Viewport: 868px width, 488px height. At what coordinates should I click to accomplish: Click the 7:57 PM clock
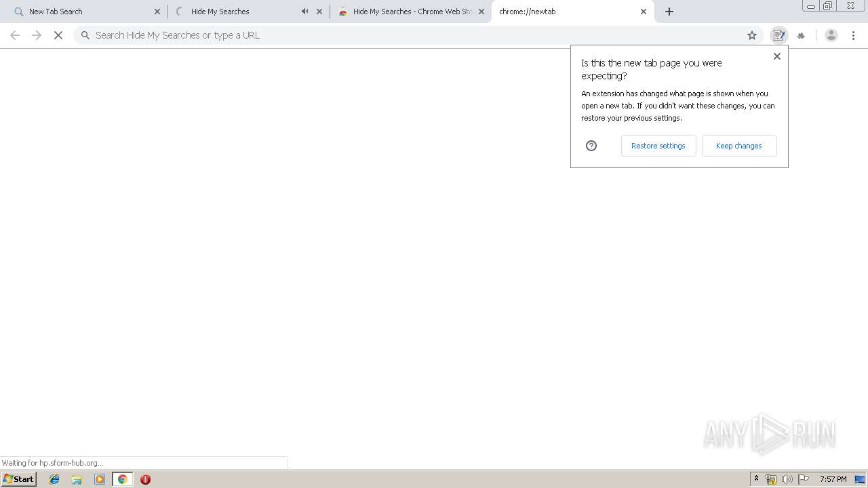click(x=833, y=479)
